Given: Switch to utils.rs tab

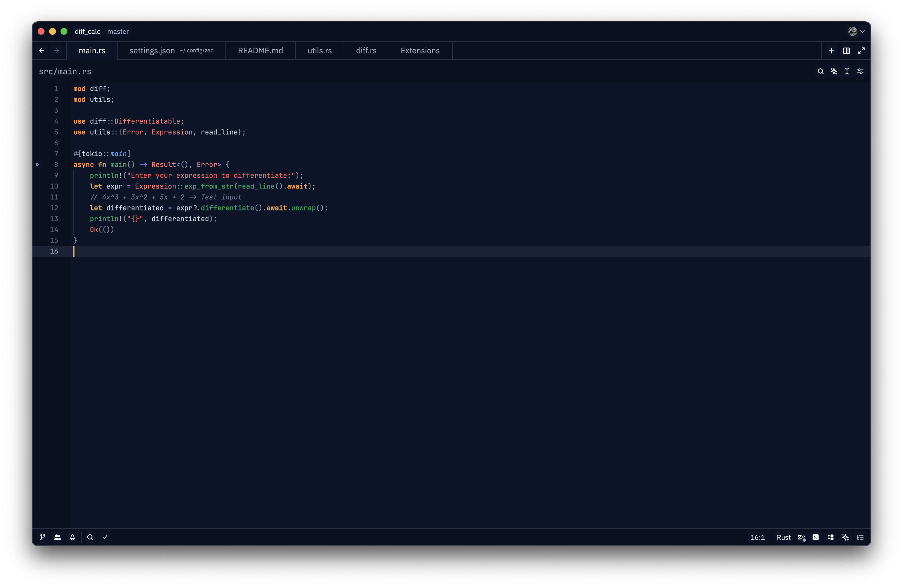Looking at the screenshot, I should (x=320, y=50).
